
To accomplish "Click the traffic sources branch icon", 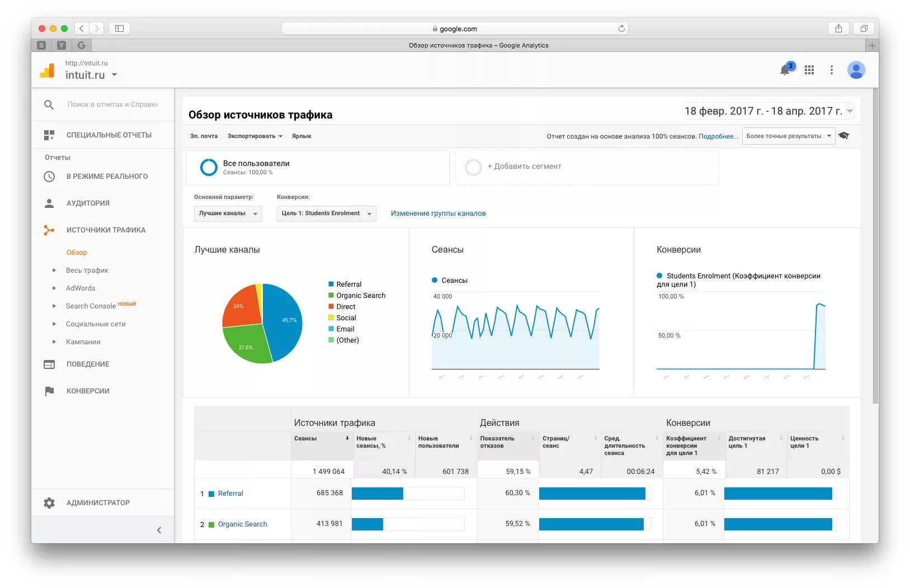I will 49,230.
